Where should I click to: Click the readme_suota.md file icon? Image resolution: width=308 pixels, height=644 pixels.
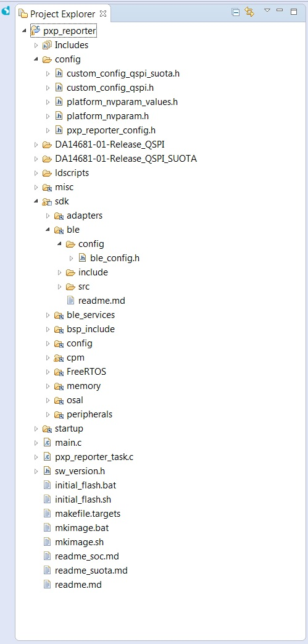[x=48, y=571]
